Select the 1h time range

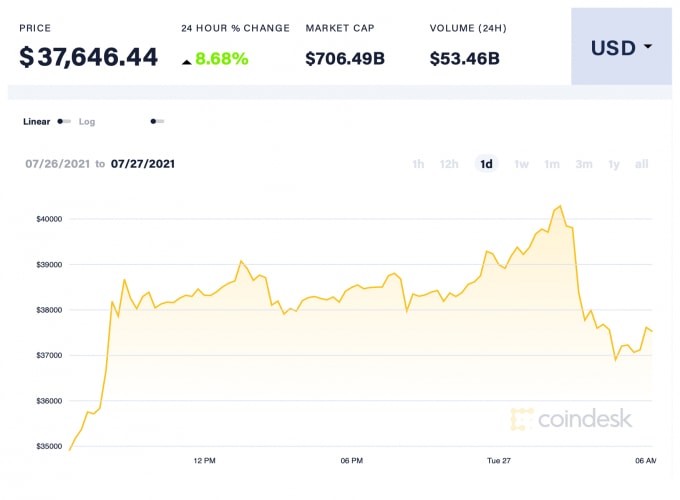(418, 164)
